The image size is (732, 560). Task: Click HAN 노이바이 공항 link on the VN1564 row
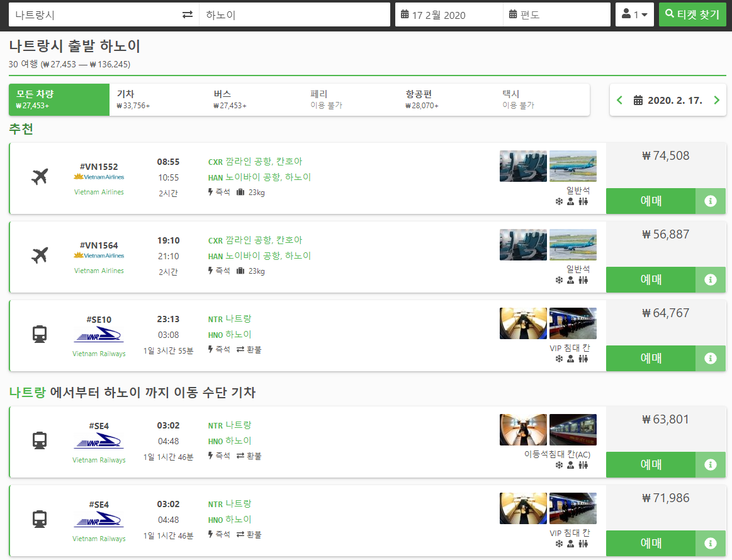click(259, 255)
